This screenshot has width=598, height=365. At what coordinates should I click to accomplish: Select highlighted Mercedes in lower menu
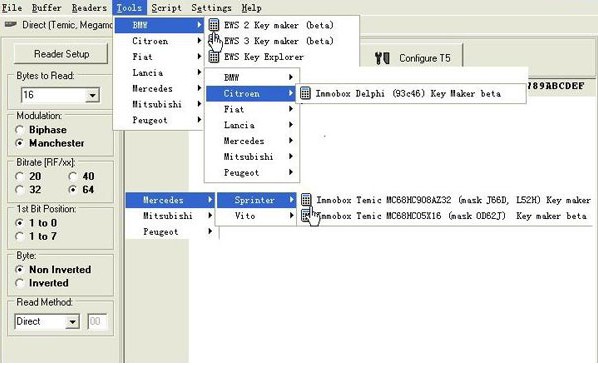click(170, 200)
